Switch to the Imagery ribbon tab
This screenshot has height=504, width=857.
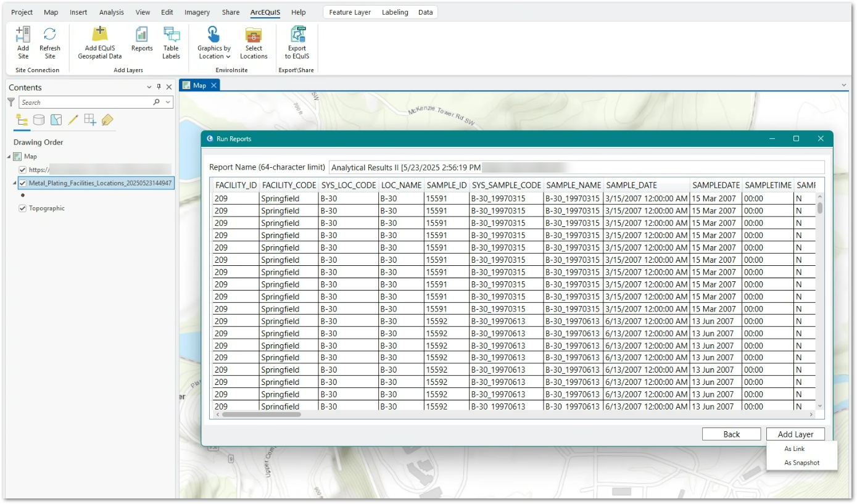pyautogui.click(x=197, y=12)
